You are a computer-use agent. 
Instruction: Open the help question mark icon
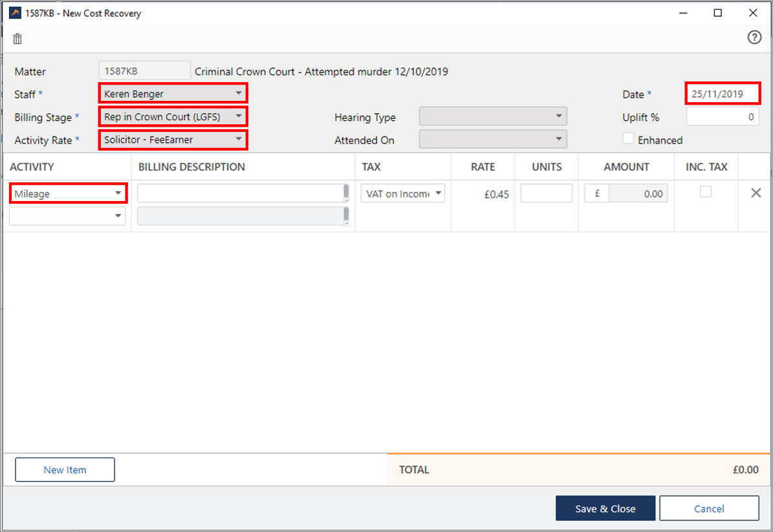pos(754,37)
